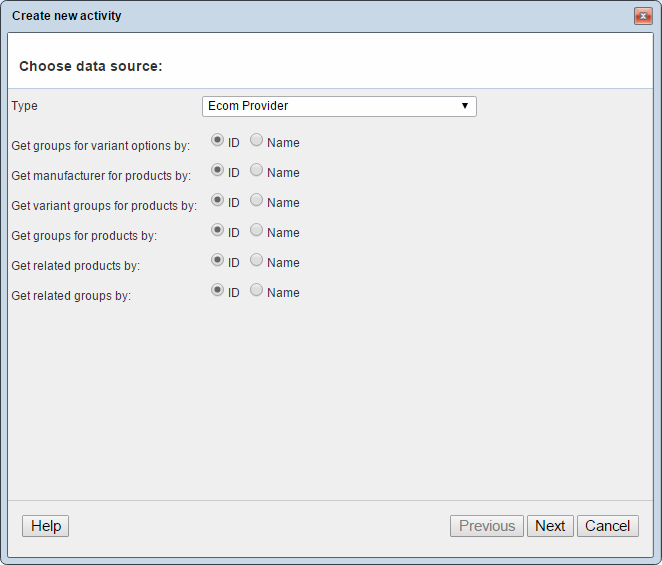
Task: Set variant groups for products to Name
Action: 257,201
